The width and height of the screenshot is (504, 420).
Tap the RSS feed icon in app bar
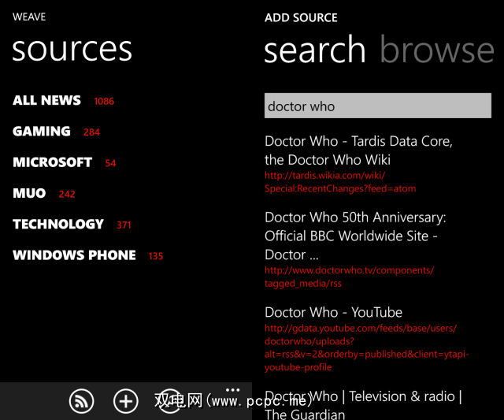pos(81,401)
